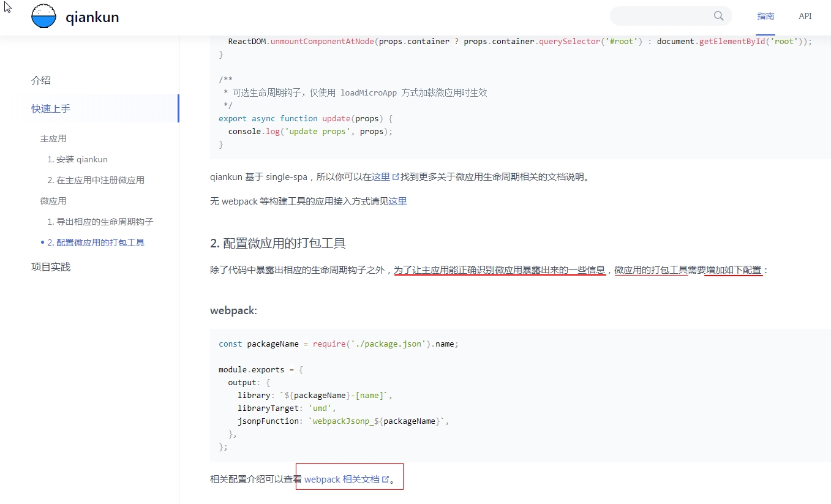Click the external link icon after 这里

396,177
